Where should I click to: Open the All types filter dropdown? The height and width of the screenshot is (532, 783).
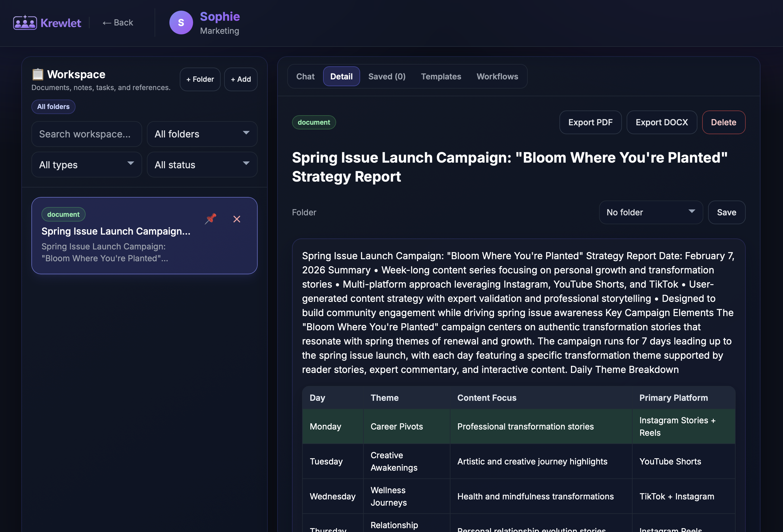pos(86,164)
